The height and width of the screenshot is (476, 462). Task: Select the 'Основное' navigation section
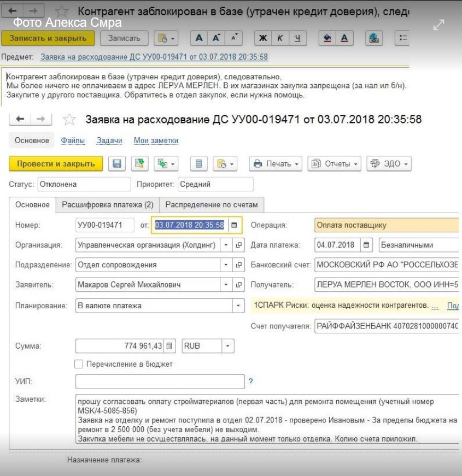32,140
